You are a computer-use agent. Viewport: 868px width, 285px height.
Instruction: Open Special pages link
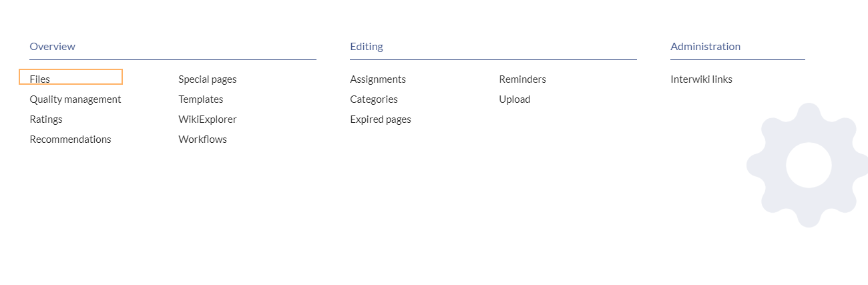[x=208, y=79]
